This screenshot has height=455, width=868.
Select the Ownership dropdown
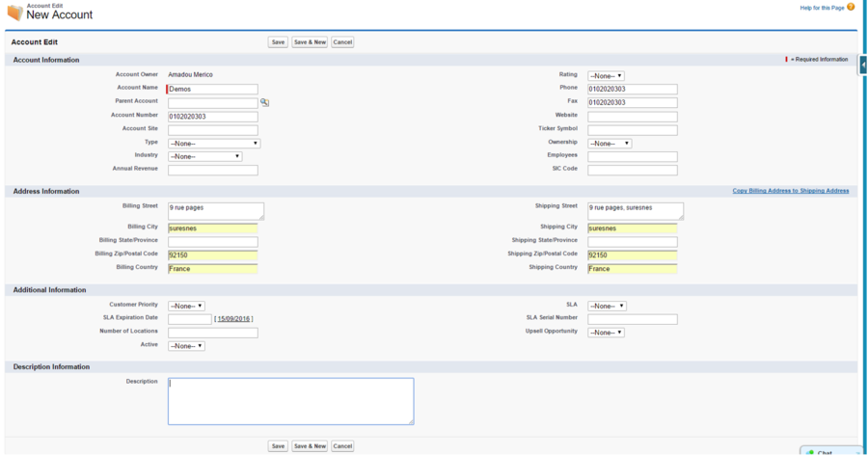609,144
